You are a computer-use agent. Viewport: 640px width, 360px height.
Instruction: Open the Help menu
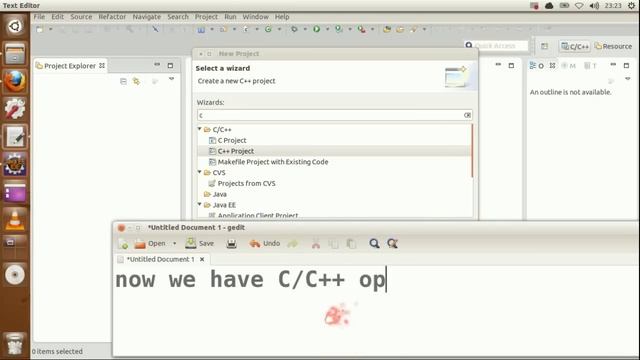[x=282, y=17]
